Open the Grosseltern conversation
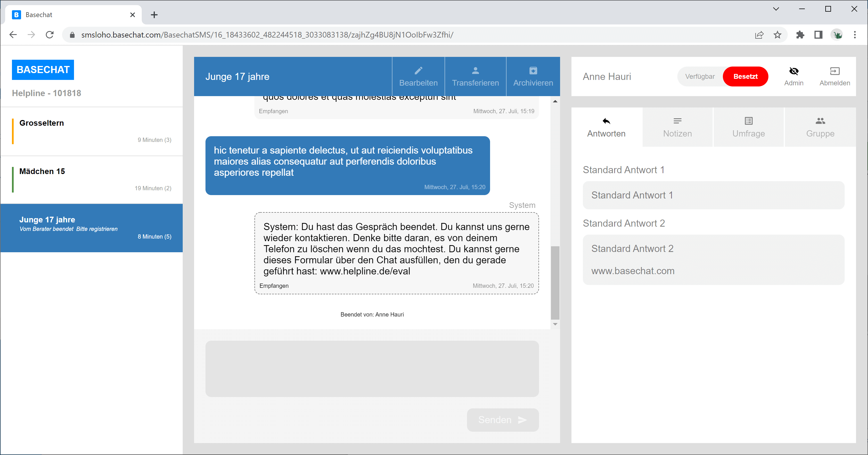Image resolution: width=868 pixels, height=455 pixels. point(92,131)
